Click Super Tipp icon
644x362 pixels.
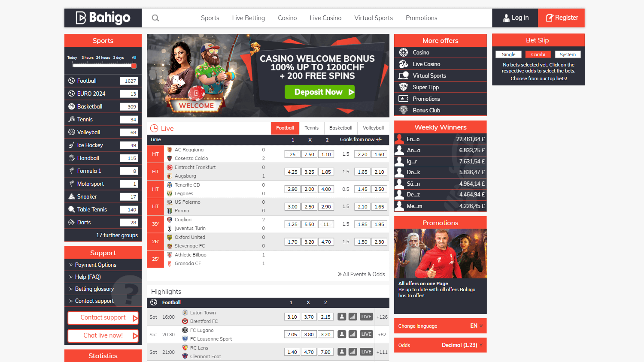(x=404, y=87)
